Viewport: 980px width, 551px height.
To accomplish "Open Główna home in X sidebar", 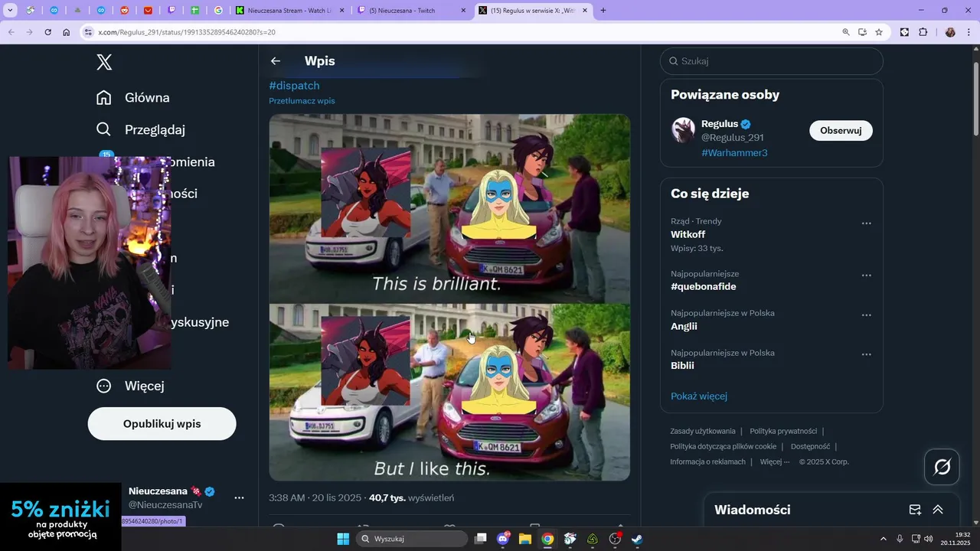I will pyautogui.click(x=132, y=97).
